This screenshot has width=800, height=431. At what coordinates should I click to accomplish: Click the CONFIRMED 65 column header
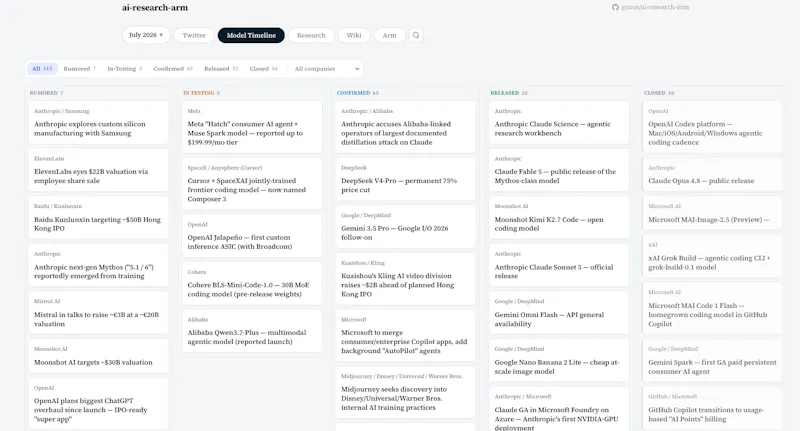(358, 93)
